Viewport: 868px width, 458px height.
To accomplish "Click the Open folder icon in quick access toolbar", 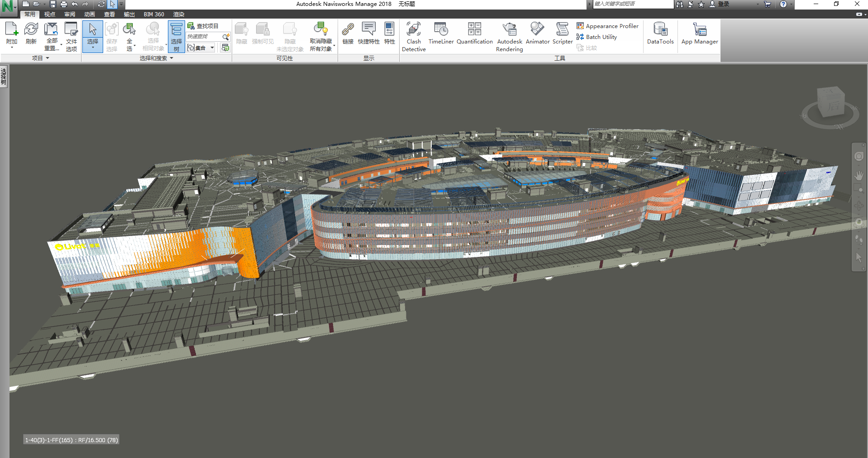I will tap(36, 4).
